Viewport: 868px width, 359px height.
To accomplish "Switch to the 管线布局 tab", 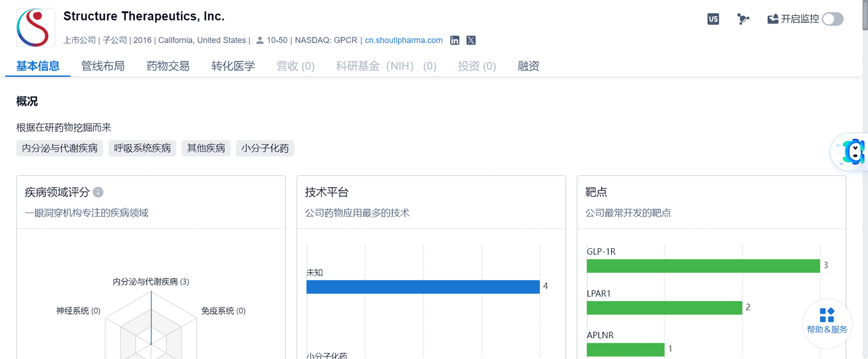I will click(102, 66).
